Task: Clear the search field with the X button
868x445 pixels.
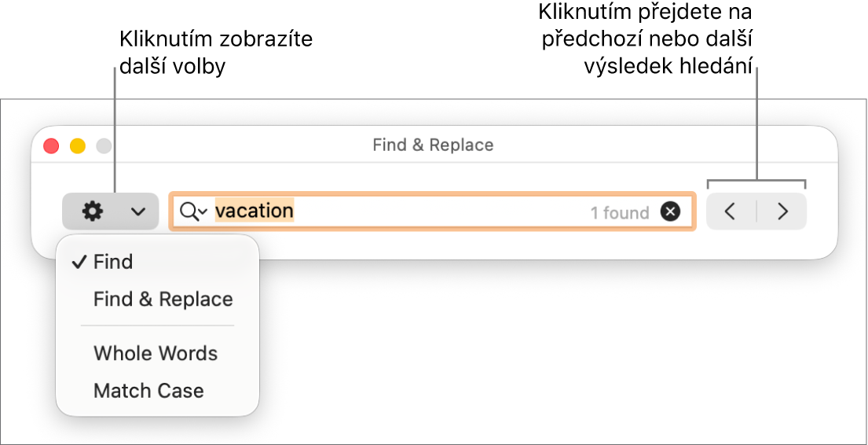Action: (x=670, y=211)
